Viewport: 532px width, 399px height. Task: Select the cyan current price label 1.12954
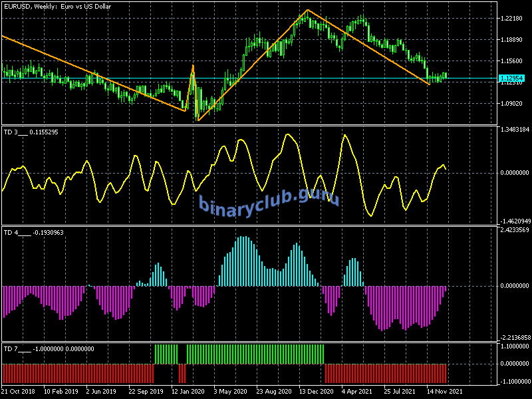511,78
